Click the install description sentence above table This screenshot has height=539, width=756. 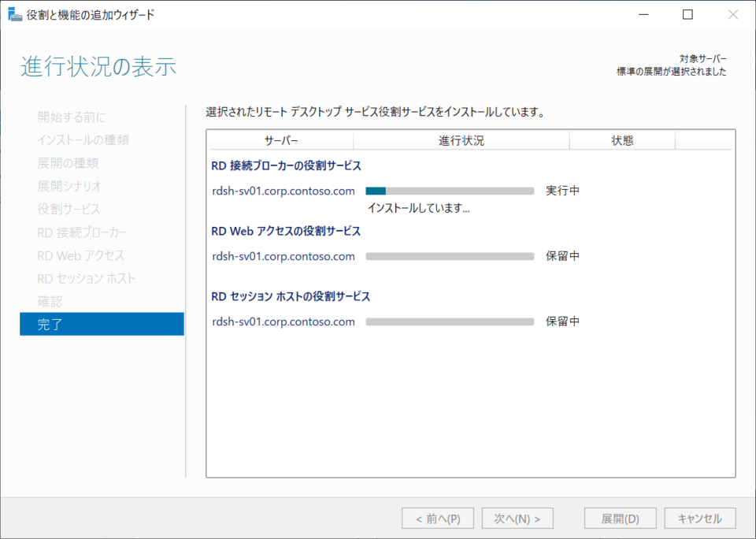tap(375, 113)
